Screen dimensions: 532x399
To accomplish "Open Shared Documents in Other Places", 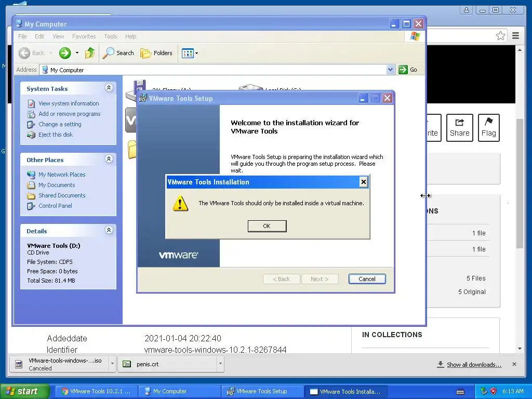I will (x=62, y=195).
